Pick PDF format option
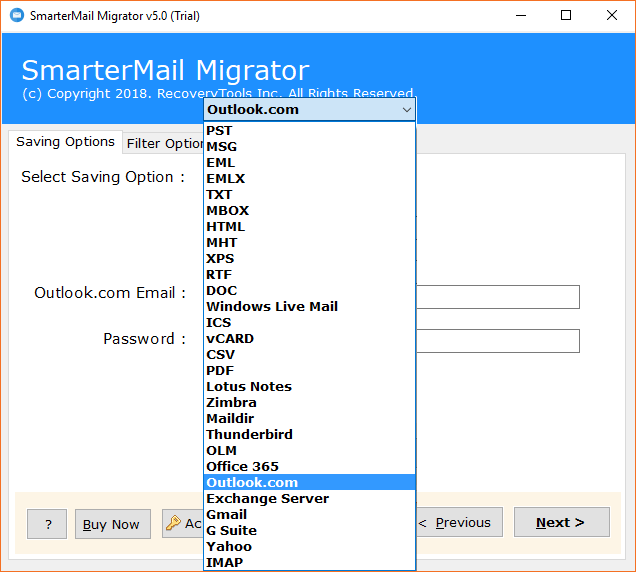The width and height of the screenshot is (636, 572). coord(309,370)
